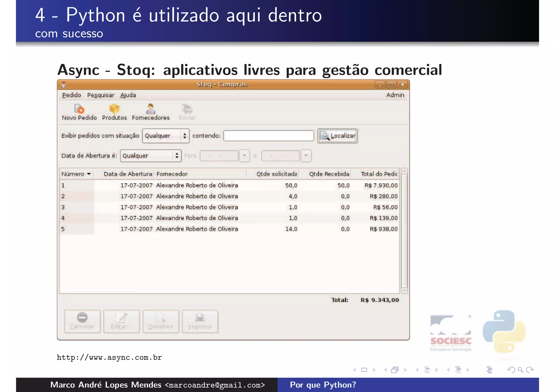The height and width of the screenshot is (392, 555).
Task: Sort by the Número column header
Action: click(x=76, y=174)
